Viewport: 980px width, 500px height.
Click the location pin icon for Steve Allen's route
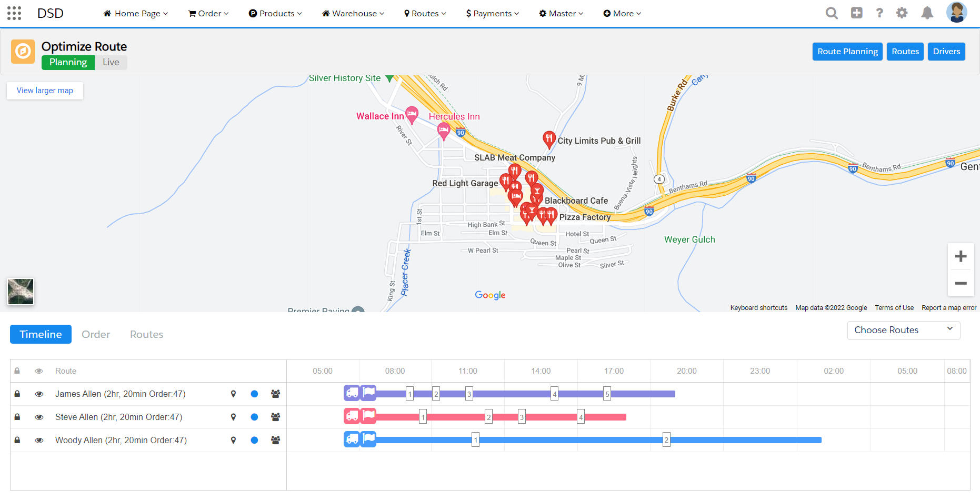233,417
